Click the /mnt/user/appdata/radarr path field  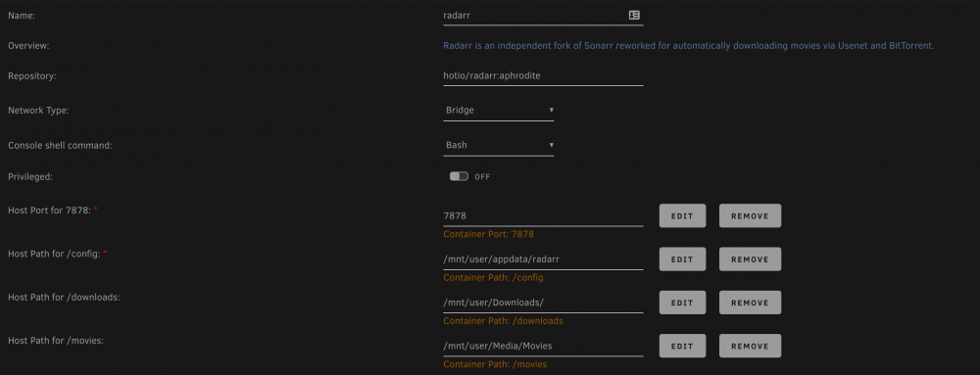543,258
